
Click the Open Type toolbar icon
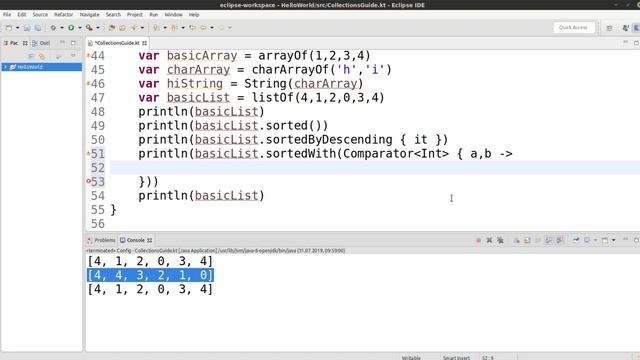point(122,28)
